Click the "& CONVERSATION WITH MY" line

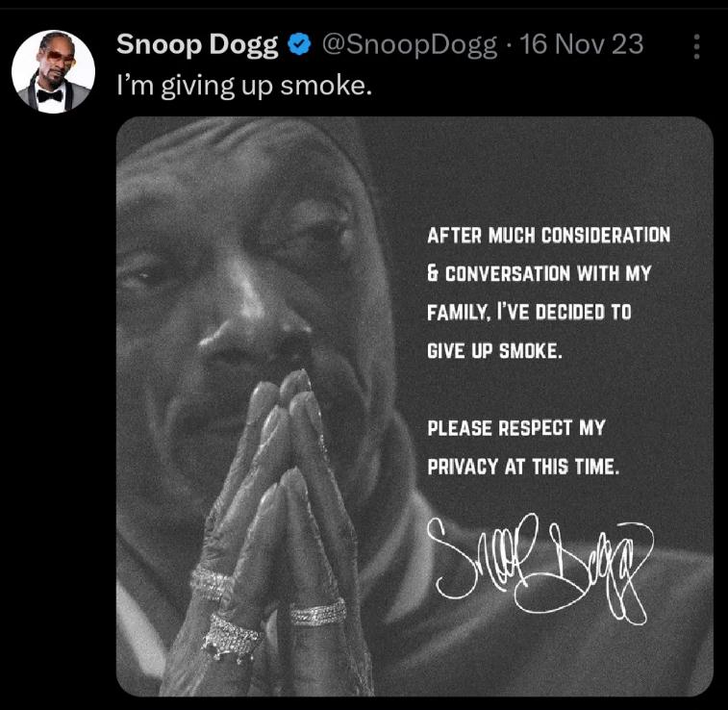pyautogui.click(x=540, y=273)
